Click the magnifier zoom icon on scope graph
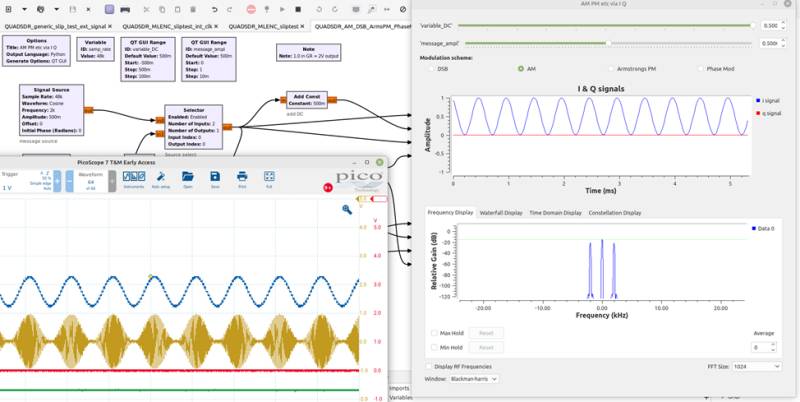Screen dimensions: 800x402 click(x=347, y=209)
